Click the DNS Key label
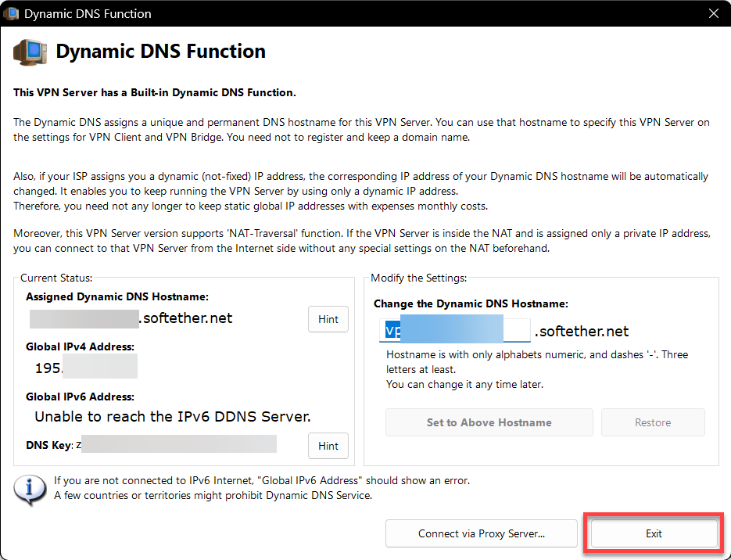This screenshot has height=560, width=731. tap(48, 445)
